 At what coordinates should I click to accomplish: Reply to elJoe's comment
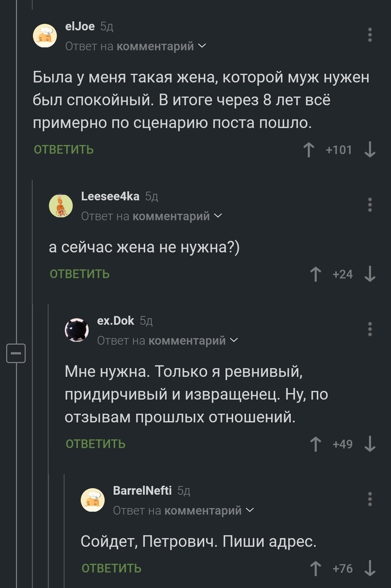point(64,150)
